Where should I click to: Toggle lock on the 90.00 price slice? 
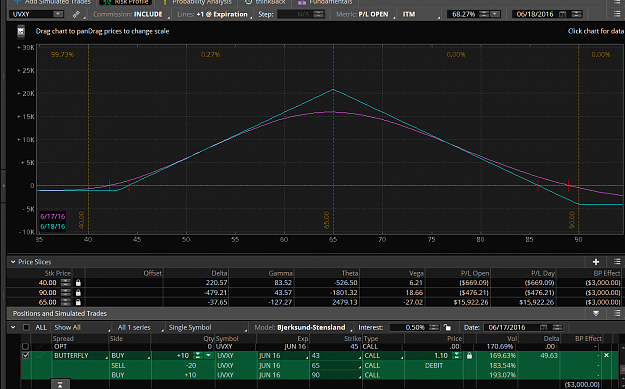(78, 293)
